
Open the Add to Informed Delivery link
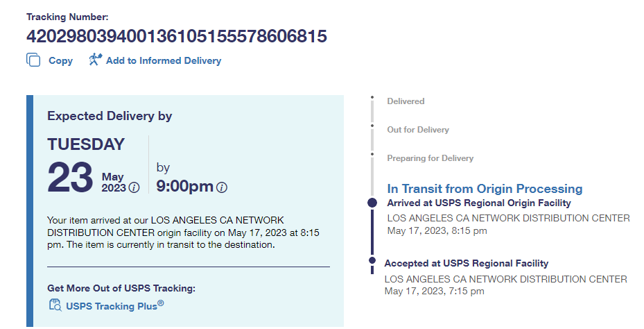163,61
